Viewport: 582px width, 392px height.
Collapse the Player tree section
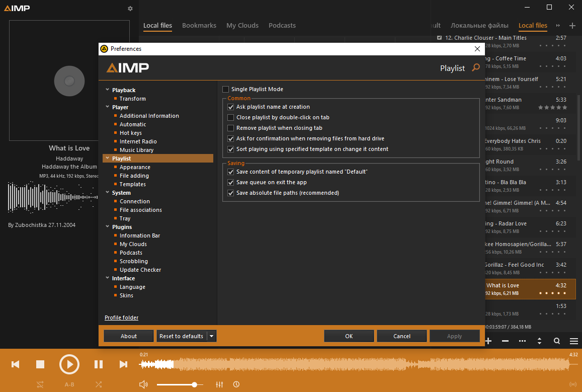tap(107, 107)
